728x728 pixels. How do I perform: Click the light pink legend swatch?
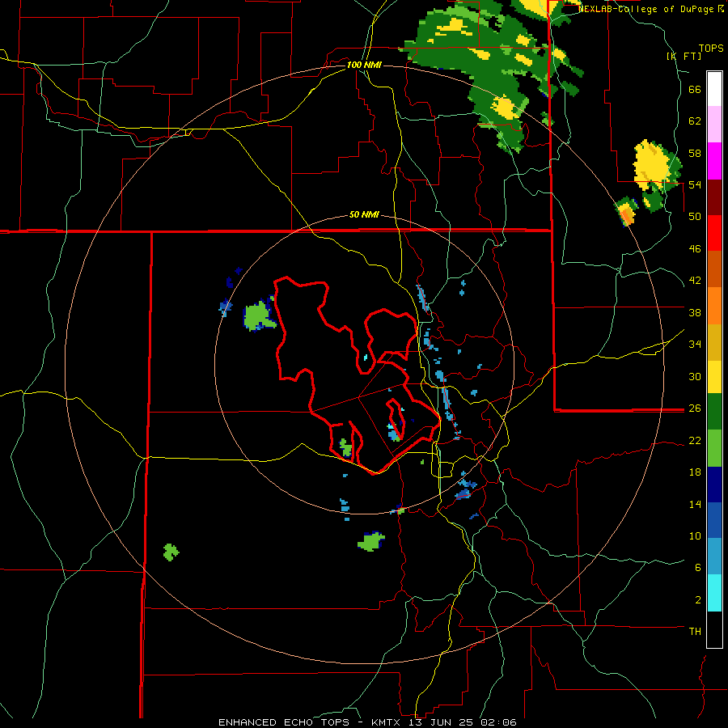point(714,125)
